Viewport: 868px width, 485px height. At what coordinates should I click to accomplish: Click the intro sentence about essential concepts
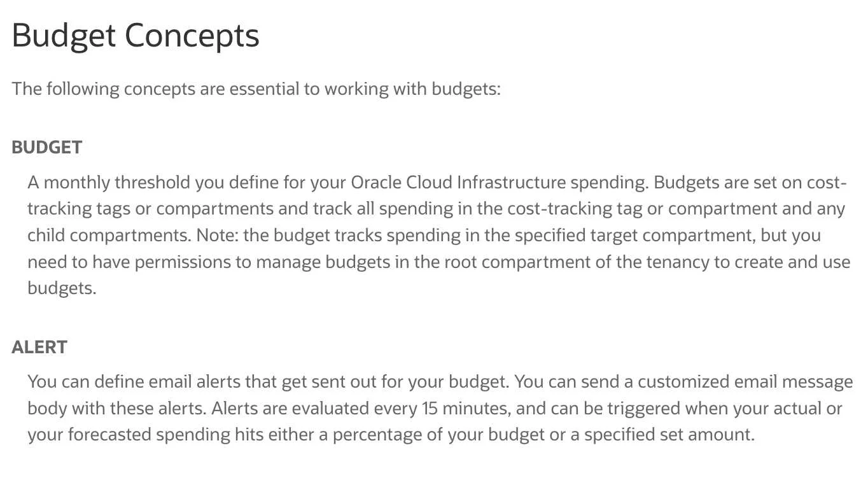click(256, 88)
